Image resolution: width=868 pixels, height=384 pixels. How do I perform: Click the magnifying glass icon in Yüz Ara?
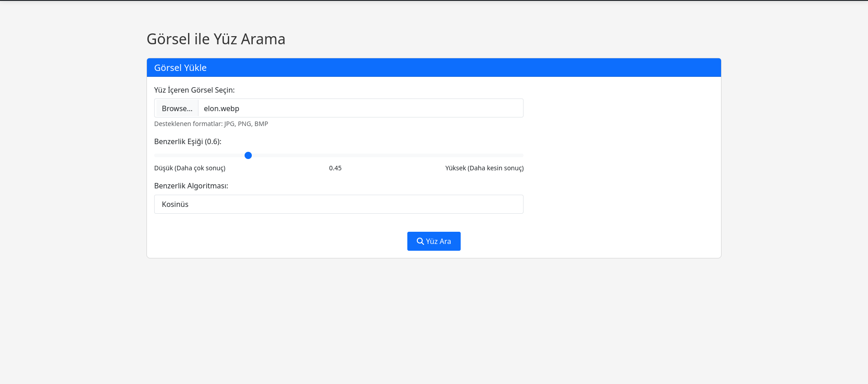[420, 241]
